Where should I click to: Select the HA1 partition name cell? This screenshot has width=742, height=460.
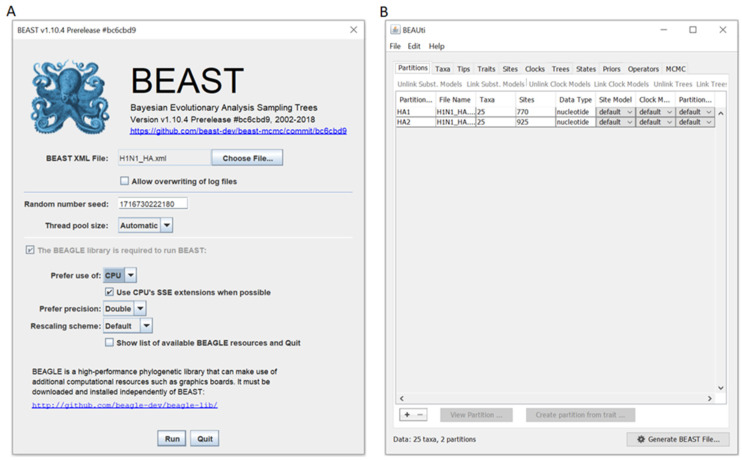click(415, 112)
